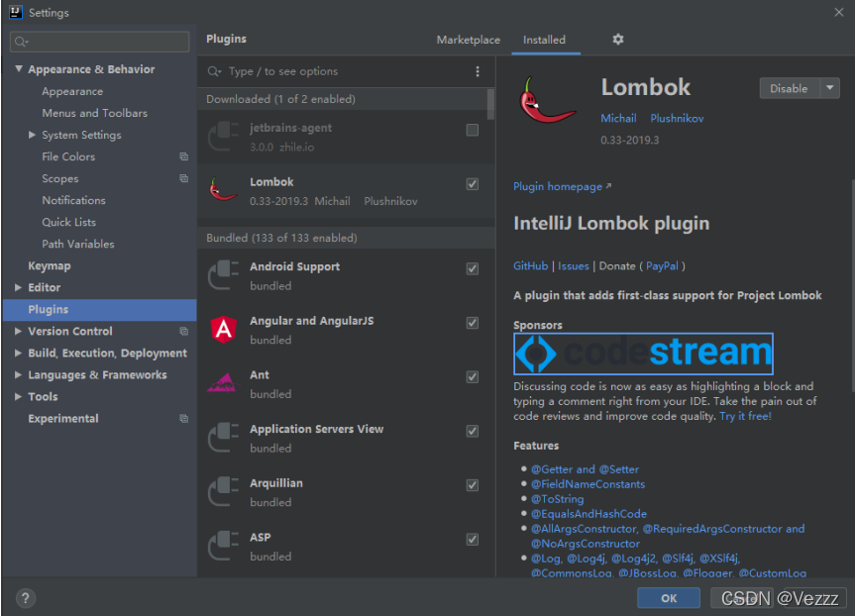Click the Scopes project-level icon

(183, 178)
